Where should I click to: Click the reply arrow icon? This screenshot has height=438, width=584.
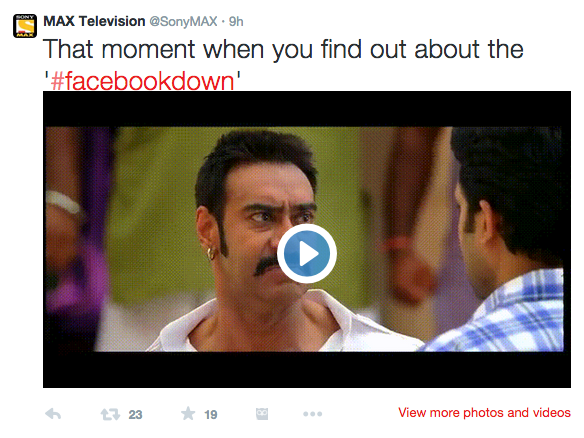(53, 414)
